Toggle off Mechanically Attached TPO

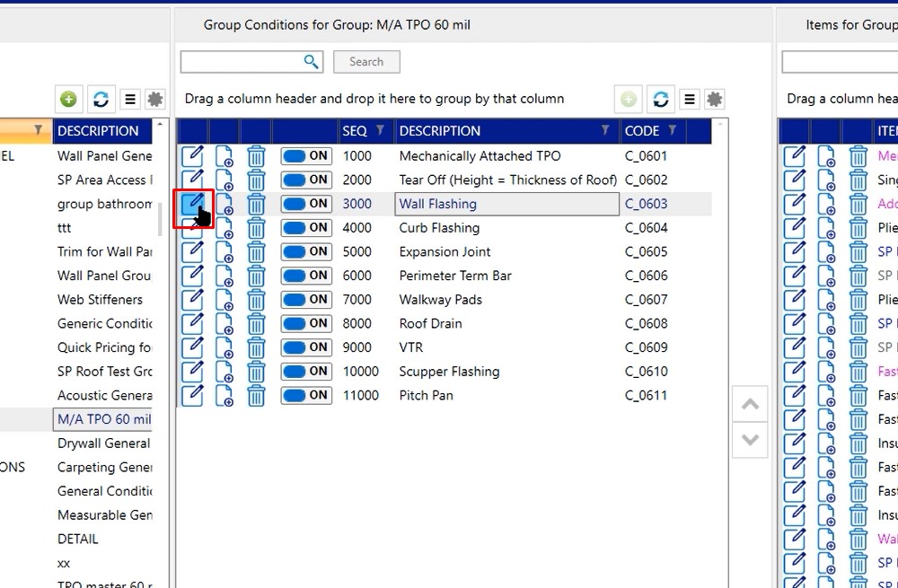(306, 156)
